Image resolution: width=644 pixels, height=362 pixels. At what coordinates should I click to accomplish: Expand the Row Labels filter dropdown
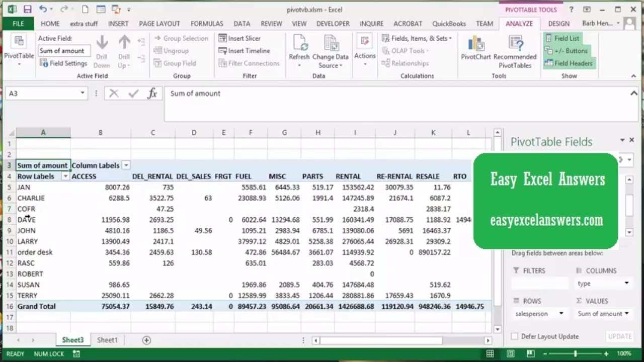(x=65, y=176)
